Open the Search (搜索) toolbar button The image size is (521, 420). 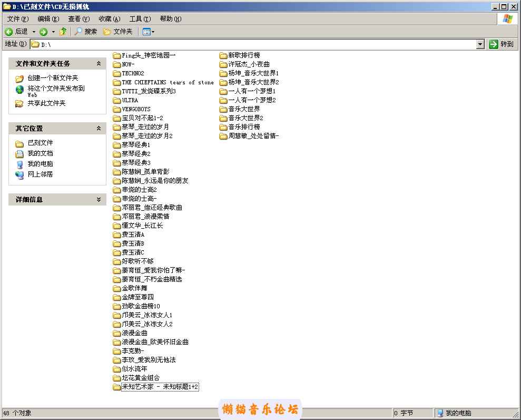tap(85, 32)
